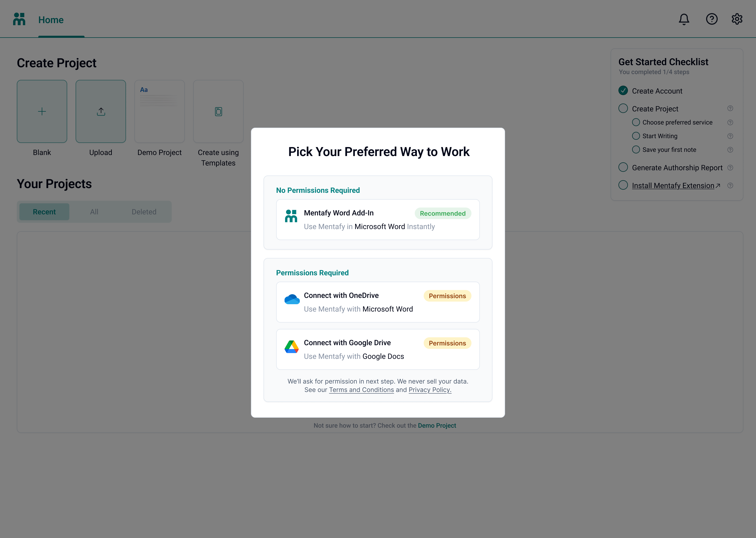Click the Permissions badge on Google Drive
The height and width of the screenshot is (538, 756).
[447, 344]
